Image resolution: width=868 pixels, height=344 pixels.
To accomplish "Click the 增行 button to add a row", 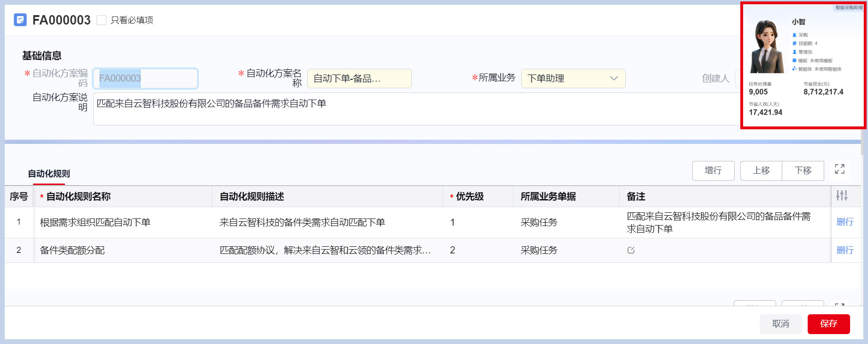I will tap(712, 170).
